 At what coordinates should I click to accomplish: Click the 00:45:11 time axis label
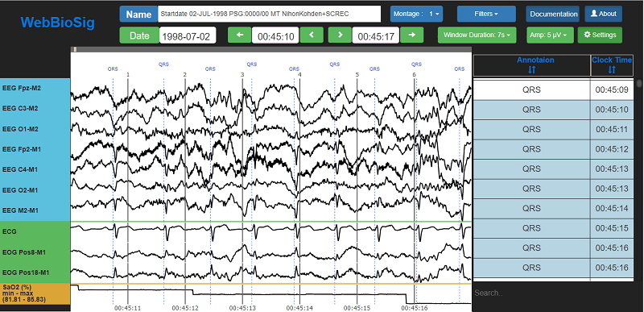tap(128, 307)
